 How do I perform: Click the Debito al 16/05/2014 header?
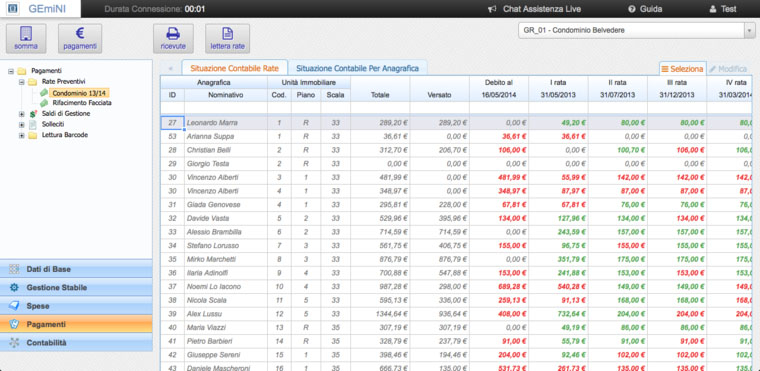click(x=499, y=89)
